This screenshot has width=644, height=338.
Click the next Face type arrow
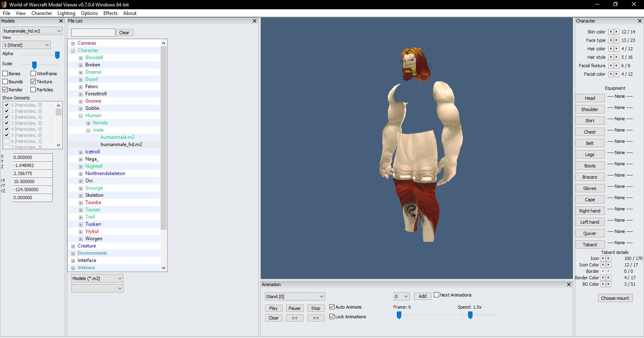(616, 40)
